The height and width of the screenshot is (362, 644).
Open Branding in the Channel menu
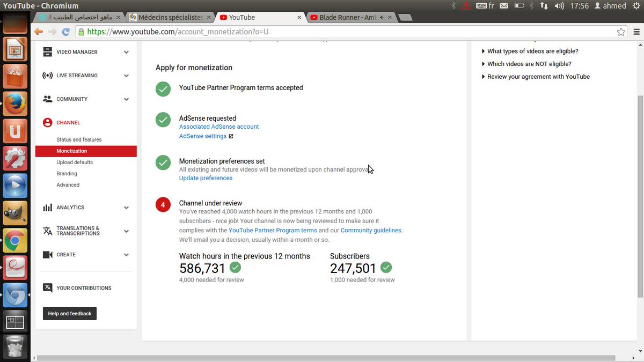click(67, 173)
